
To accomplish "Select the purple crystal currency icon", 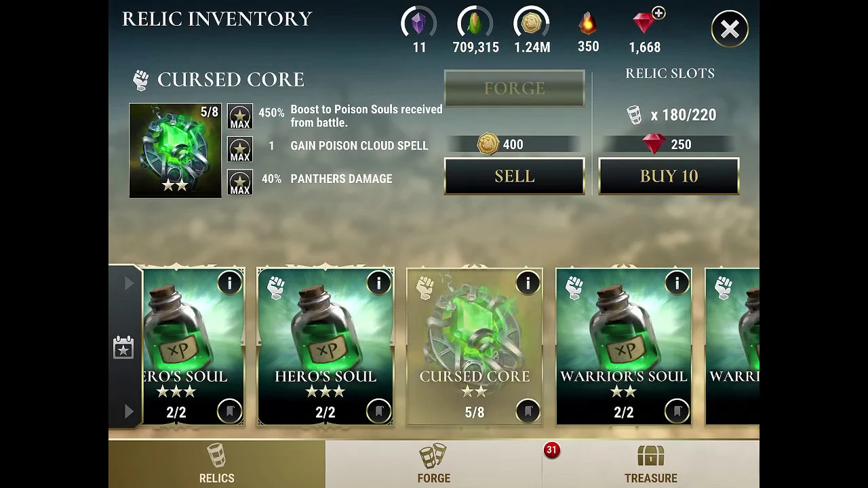I will [x=419, y=24].
